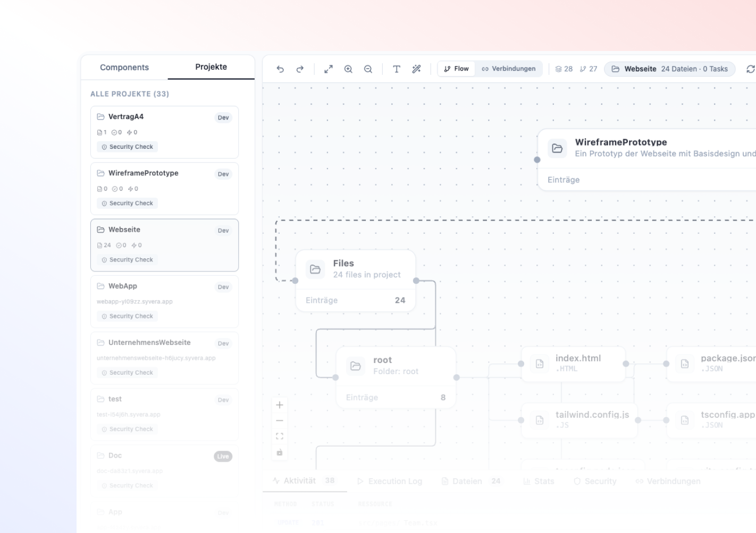
Task: Click the fit view canvas control
Action: pyautogui.click(x=280, y=436)
